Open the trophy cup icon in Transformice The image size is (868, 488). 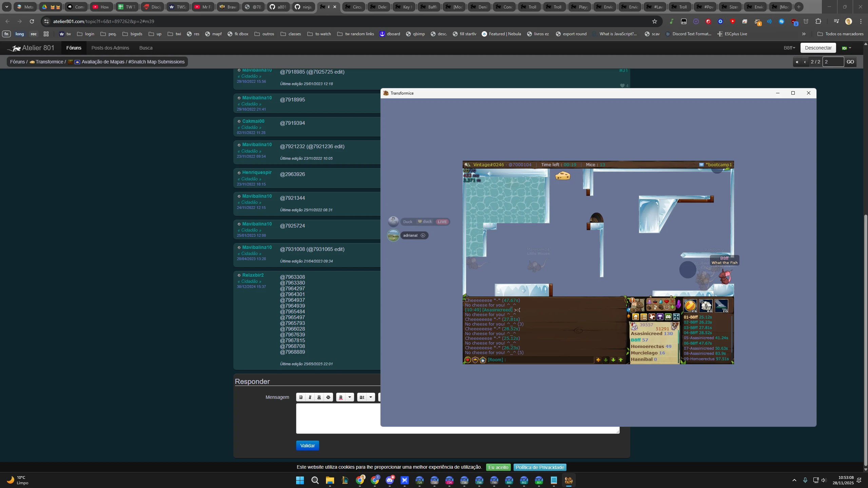[660, 317]
